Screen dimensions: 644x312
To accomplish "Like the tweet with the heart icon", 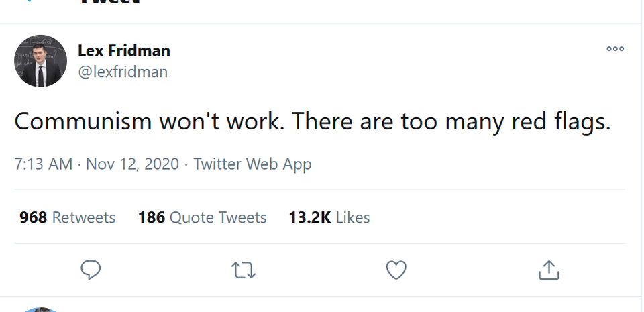I will coord(396,270).
